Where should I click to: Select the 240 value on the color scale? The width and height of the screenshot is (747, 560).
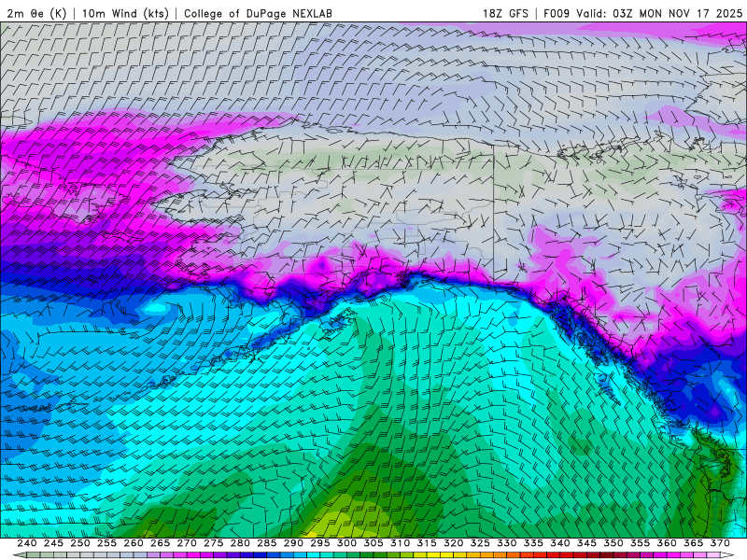point(27,543)
